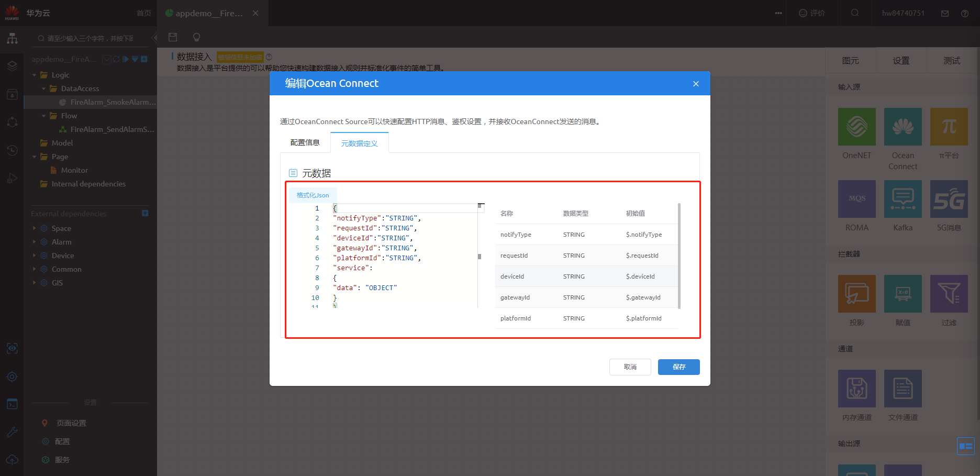The width and height of the screenshot is (980, 476).
Task: Choose the 投影 interceptor icon
Action: click(x=857, y=294)
